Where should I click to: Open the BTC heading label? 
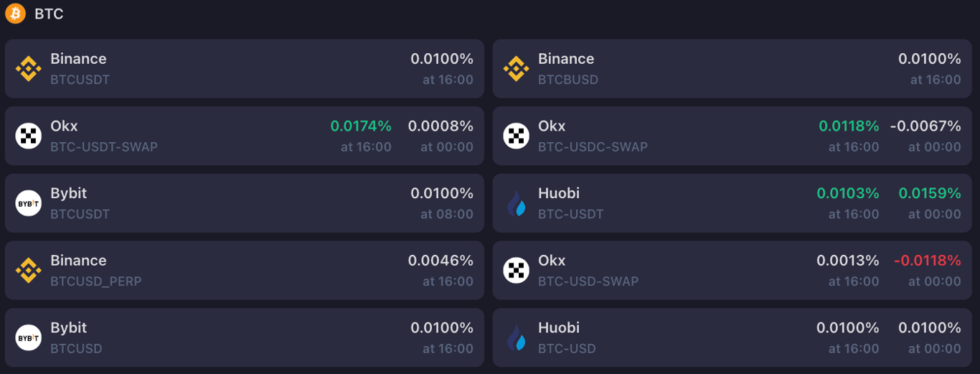49,14
